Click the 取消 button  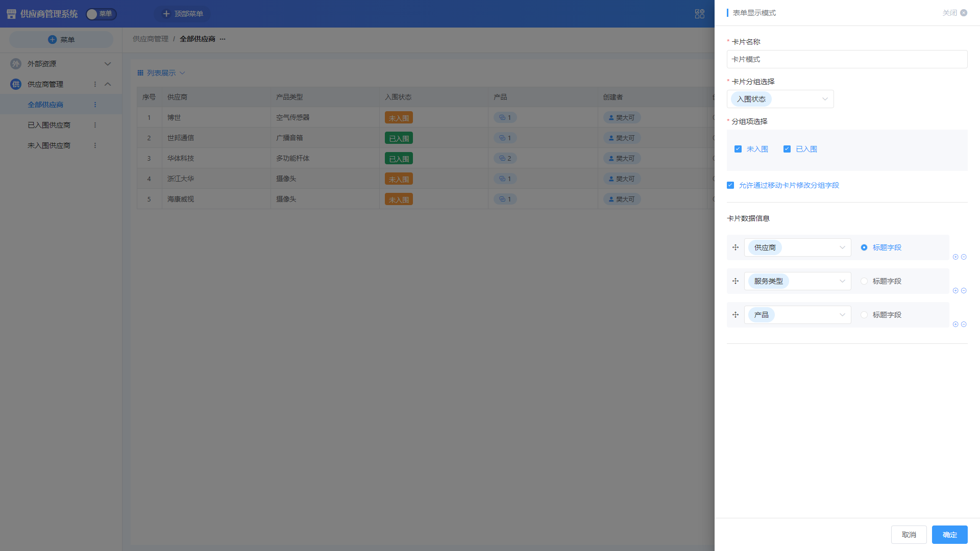point(909,535)
